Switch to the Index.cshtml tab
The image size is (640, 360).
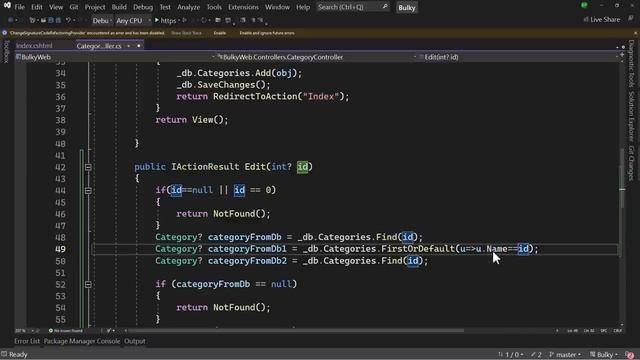tap(34, 46)
